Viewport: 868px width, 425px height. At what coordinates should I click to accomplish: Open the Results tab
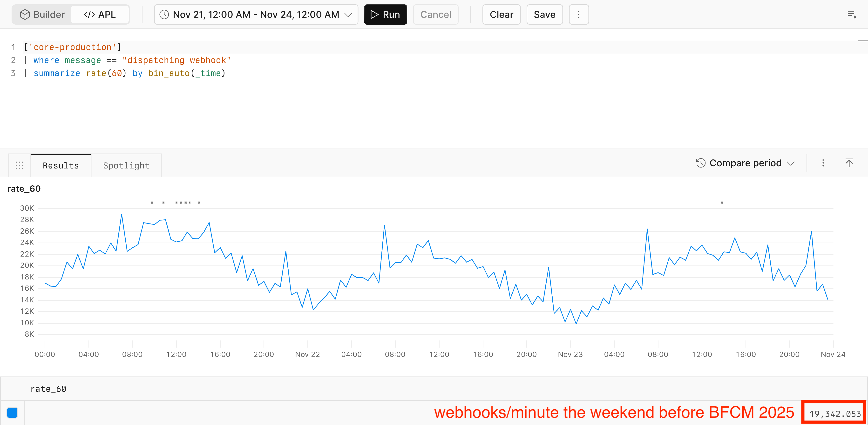61,165
